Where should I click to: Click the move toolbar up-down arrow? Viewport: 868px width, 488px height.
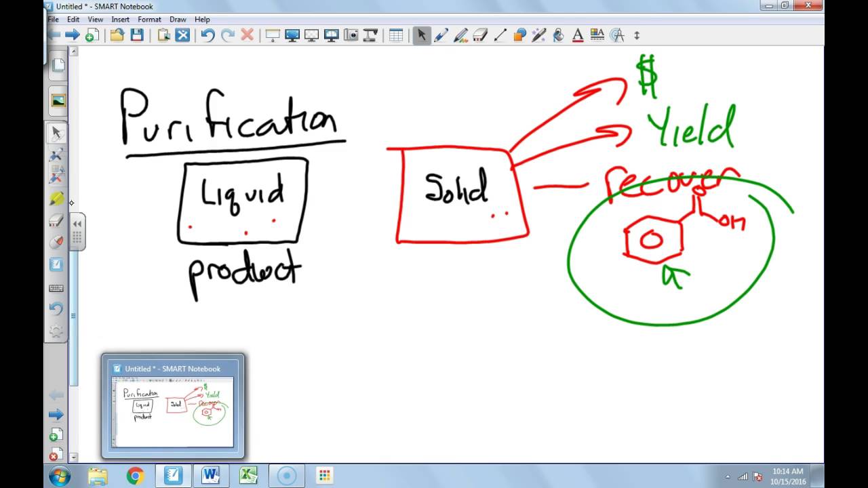tap(637, 35)
